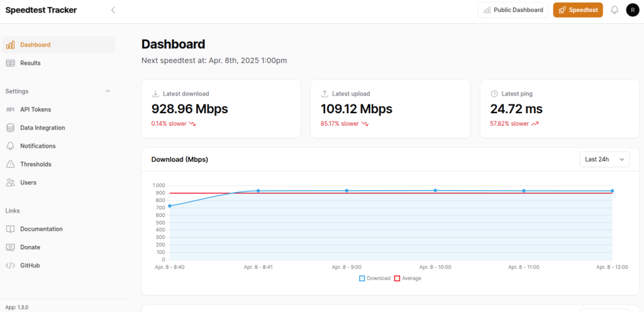Click the Thresholds warning triangle icon
This screenshot has height=312, width=644.
point(11,164)
